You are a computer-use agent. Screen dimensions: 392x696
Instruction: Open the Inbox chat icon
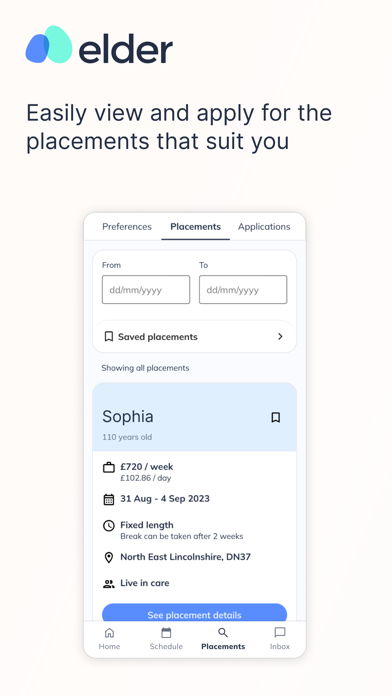click(x=280, y=633)
